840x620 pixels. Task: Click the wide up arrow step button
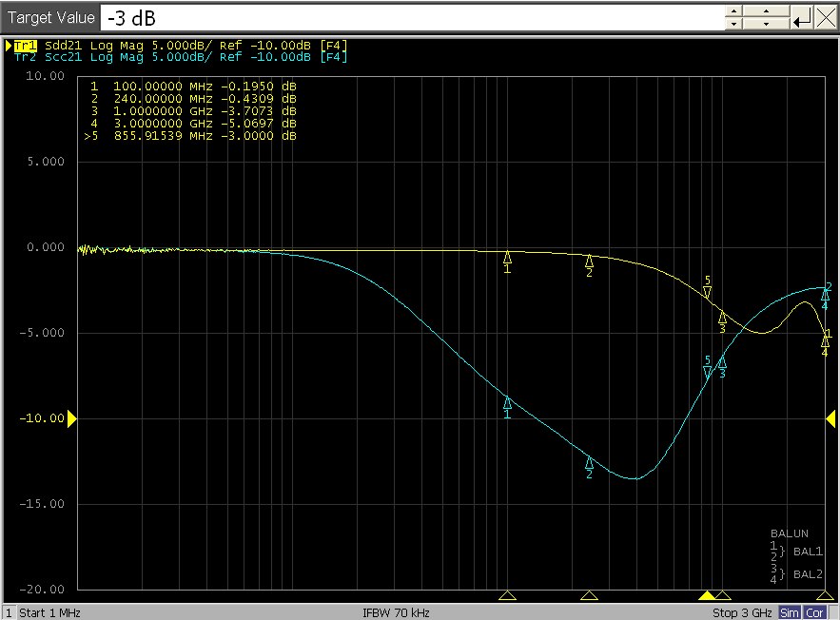coord(767,10)
